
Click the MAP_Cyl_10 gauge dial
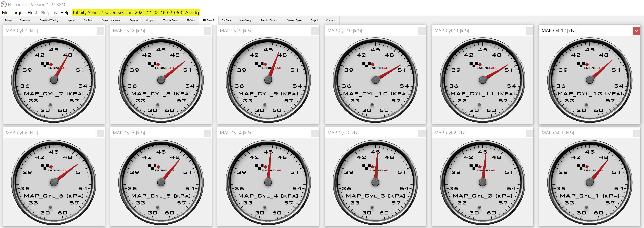(x=375, y=80)
